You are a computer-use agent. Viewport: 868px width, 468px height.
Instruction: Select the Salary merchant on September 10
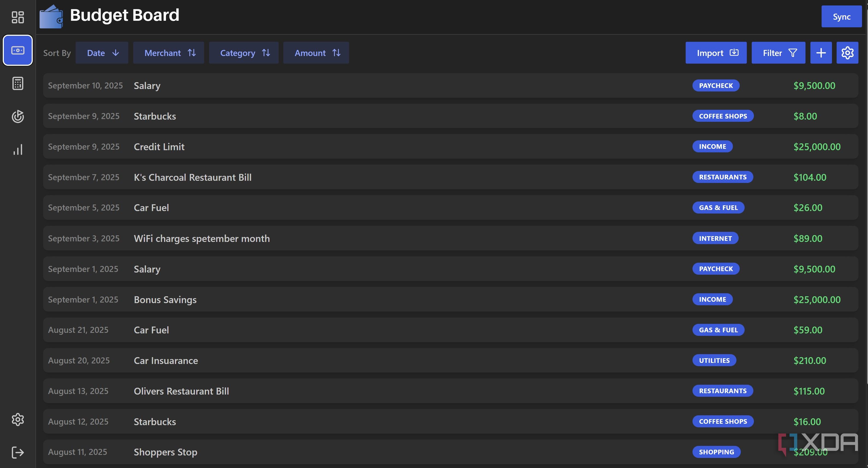(147, 86)
